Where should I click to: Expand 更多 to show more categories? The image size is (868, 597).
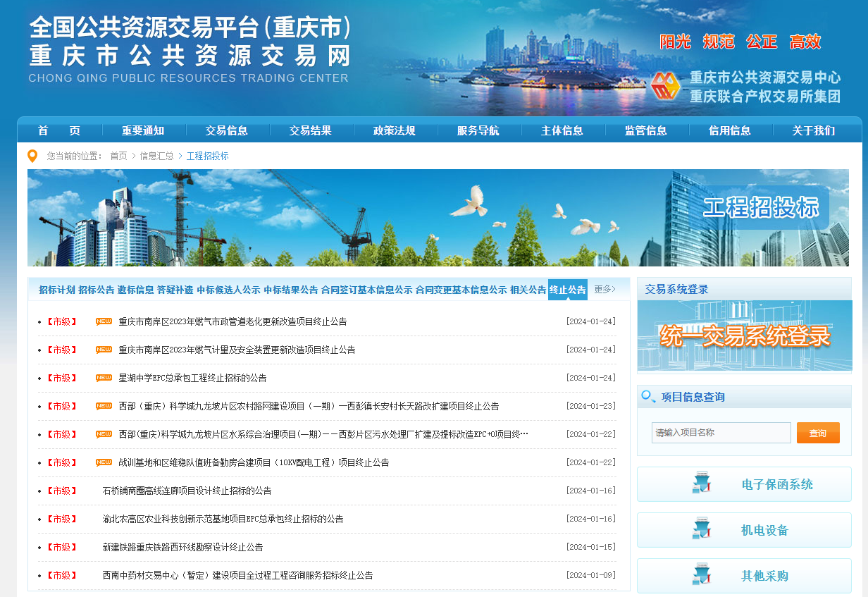click(x=604, y=289)
